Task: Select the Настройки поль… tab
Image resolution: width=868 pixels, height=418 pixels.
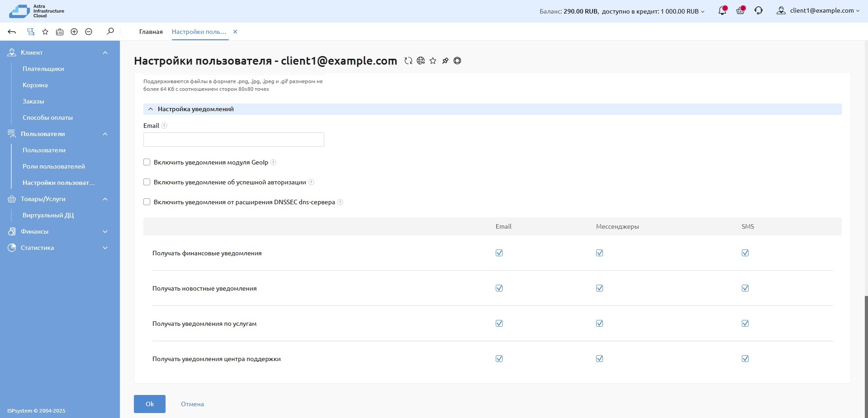Action: (199, 32)
